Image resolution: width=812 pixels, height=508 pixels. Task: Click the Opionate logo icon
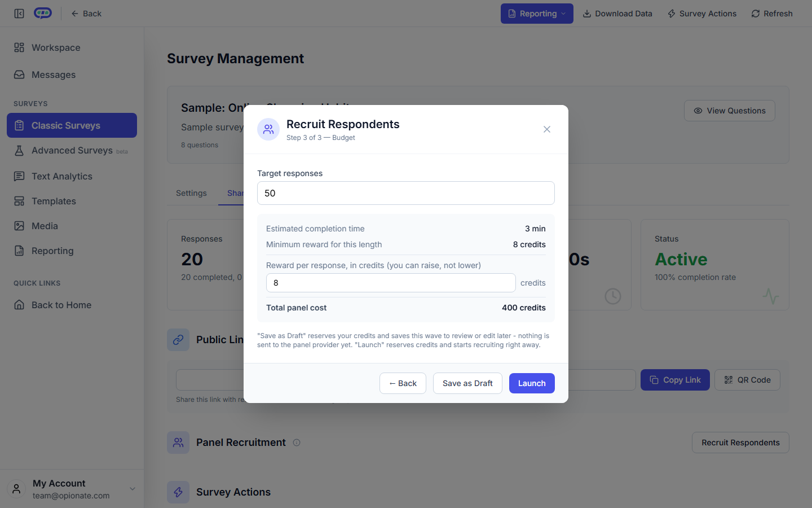[43, 13]
